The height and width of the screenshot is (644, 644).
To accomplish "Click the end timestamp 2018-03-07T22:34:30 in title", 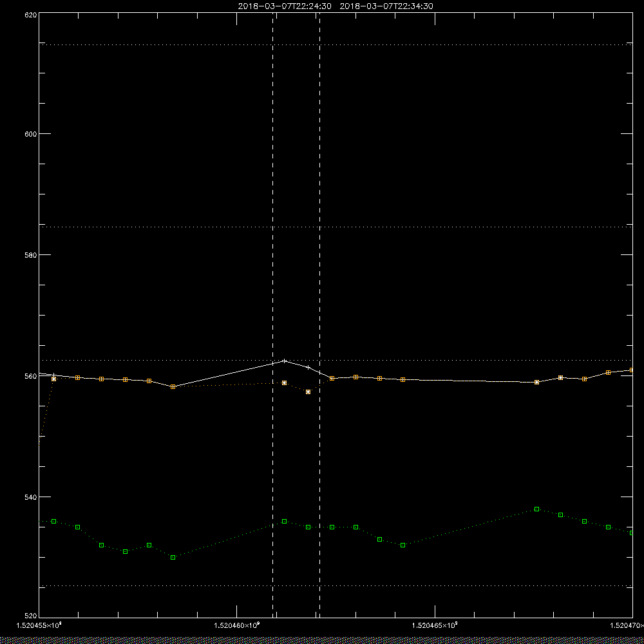I will (x=386, y=6).
